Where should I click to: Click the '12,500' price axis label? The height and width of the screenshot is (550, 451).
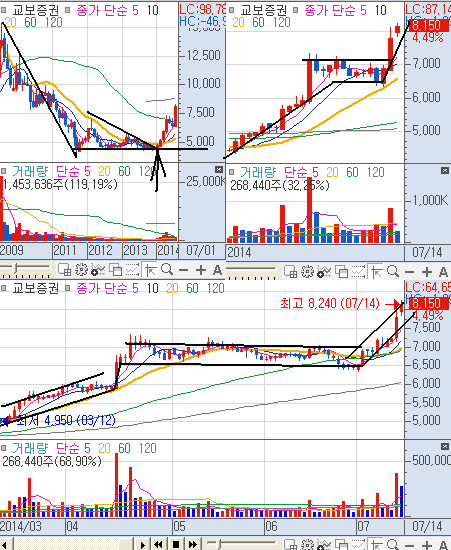[x=203, y=55]
